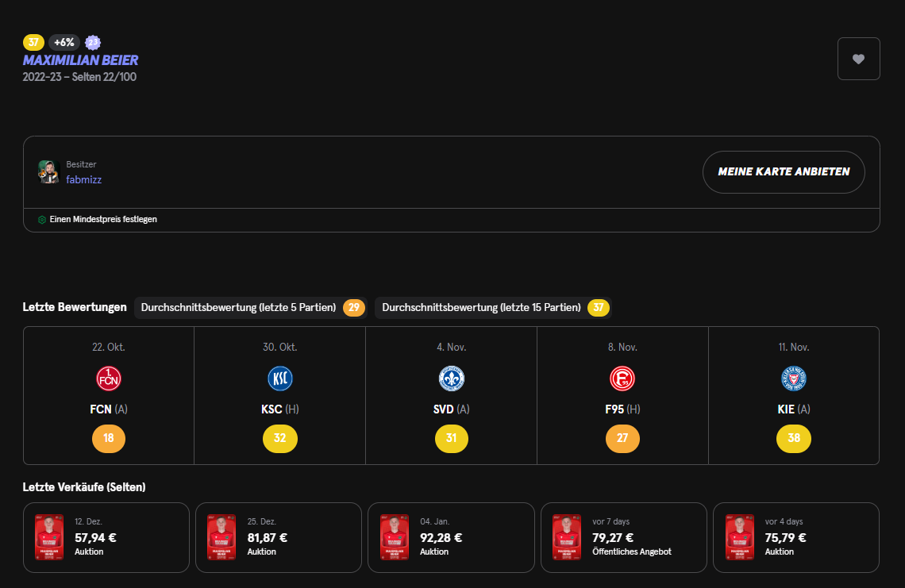This screenshot has width=905, height=588.
Task: Open the 81,87 € sale from 25. Dez.
Action: click(x=279, y=537)
